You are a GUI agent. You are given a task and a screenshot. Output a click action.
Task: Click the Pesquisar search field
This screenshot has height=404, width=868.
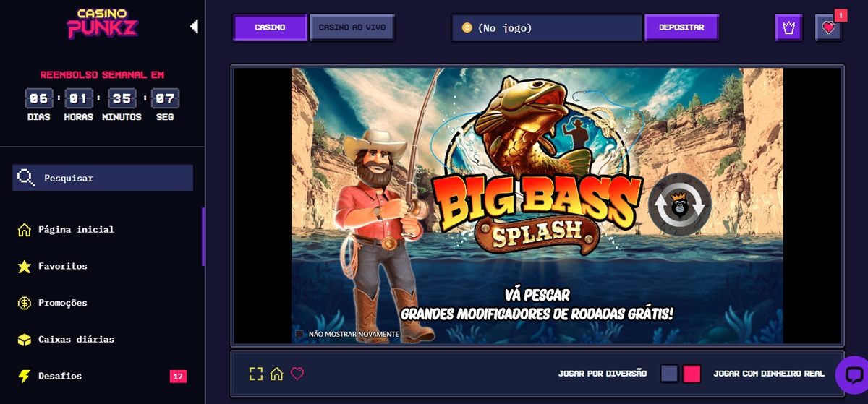click(x=103, y=178)
